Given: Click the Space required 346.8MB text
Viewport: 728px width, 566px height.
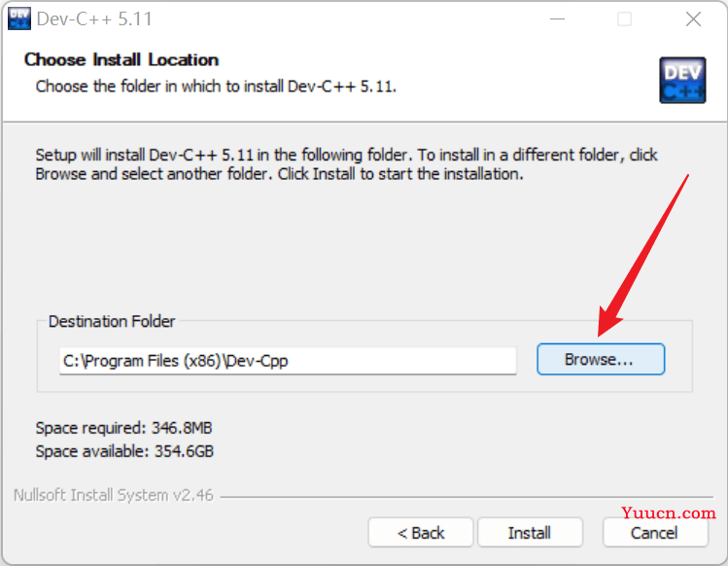Looking at the screenshot, I should pyautogui.click(x=123, y=428).
